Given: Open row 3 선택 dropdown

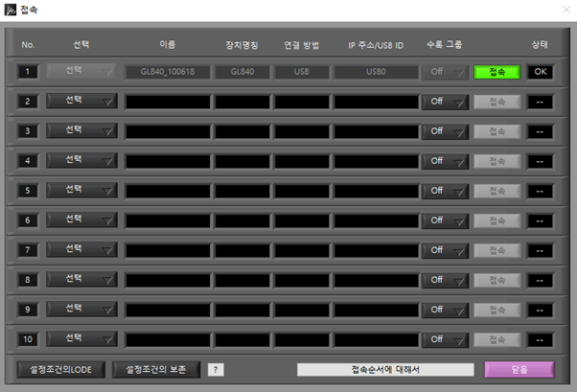Looking at the screenshot, I should click(81, 130).
